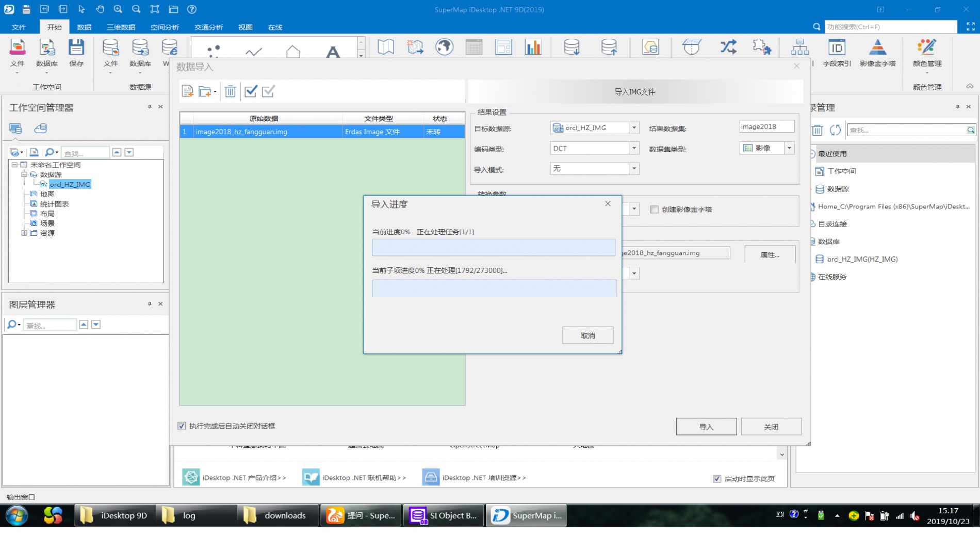Click the fullscreen icon near search box
The width and height of the screenshot is (980, 551).
[x=970, y=26]
